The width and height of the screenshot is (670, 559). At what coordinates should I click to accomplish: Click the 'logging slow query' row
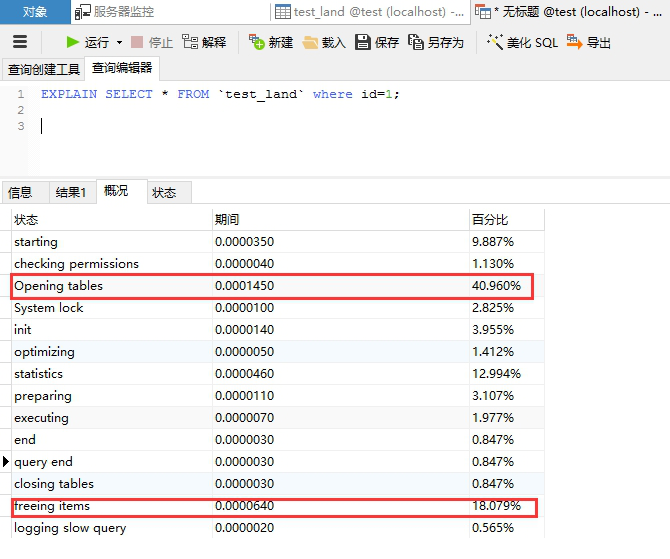tap(278, 528)
